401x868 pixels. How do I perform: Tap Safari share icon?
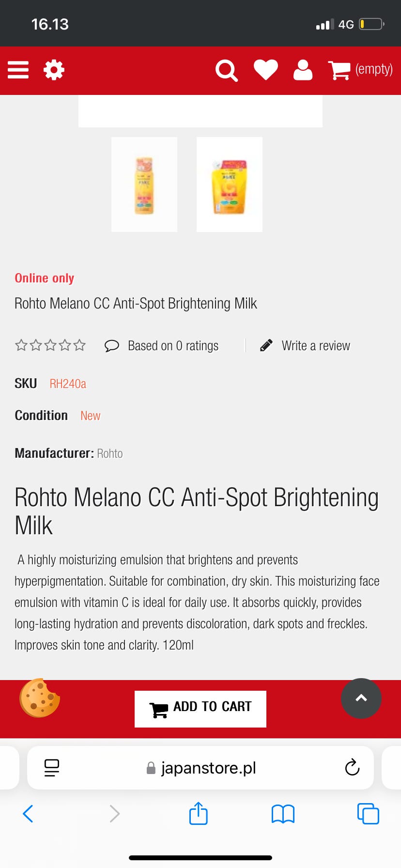(199, 813)
